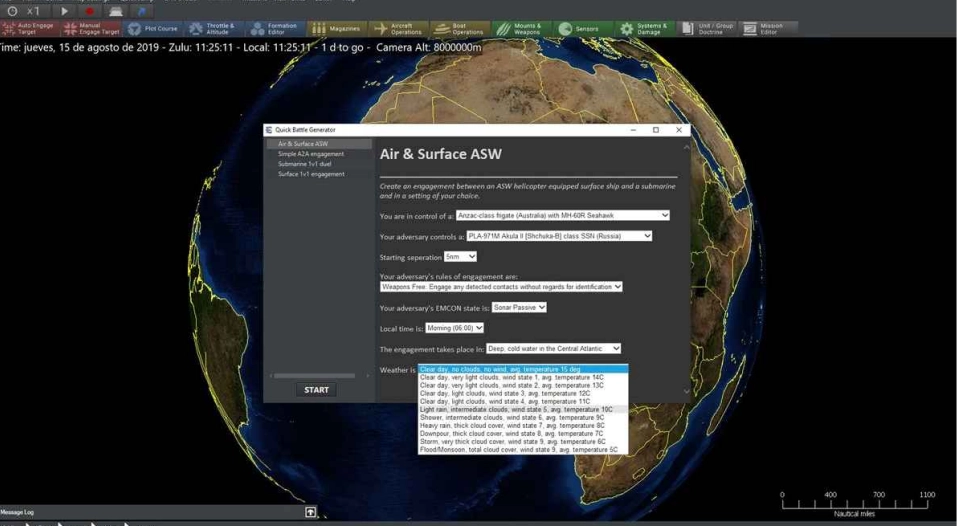Screen dimensions: 957x526
Task: Open the adversary unit dropdown (Akula II)
Action: point(559,236)
